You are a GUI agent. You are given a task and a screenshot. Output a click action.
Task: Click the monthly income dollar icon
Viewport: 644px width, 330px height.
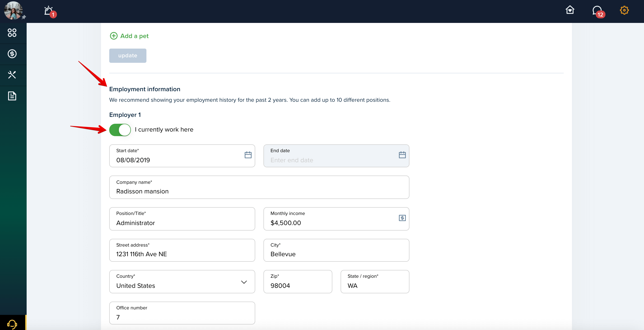point(402,218)
